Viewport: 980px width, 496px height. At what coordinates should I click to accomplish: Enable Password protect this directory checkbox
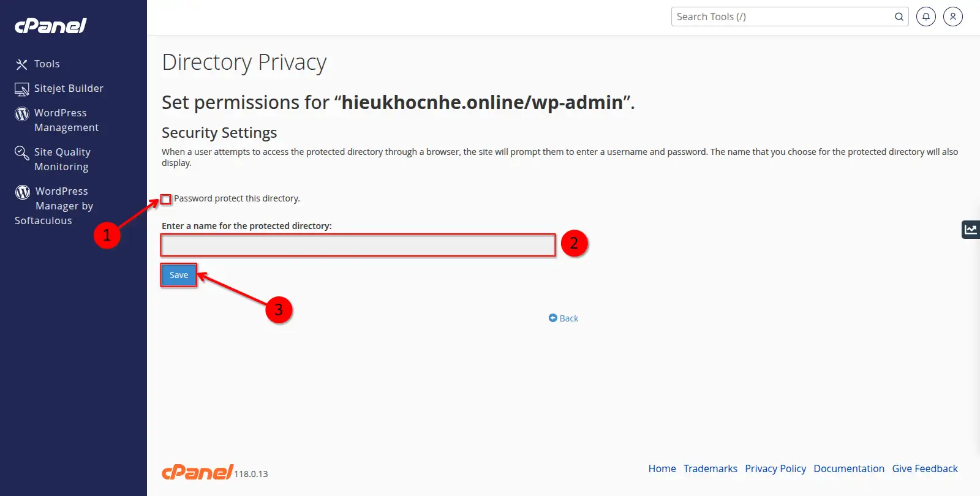pos(166,199)
